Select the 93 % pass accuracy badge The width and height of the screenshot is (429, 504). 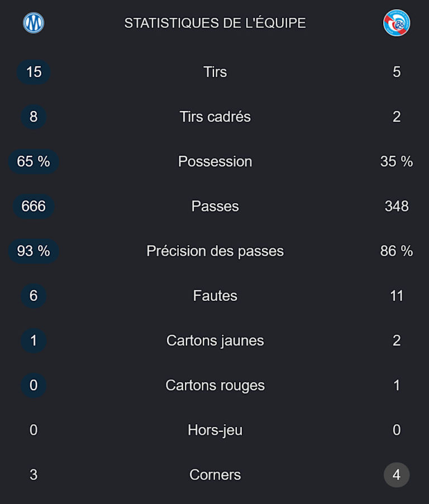tap(34, 251)
